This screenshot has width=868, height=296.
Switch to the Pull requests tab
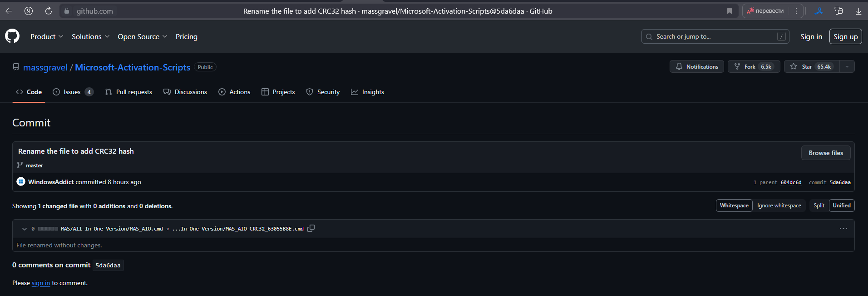coord(129,92)
